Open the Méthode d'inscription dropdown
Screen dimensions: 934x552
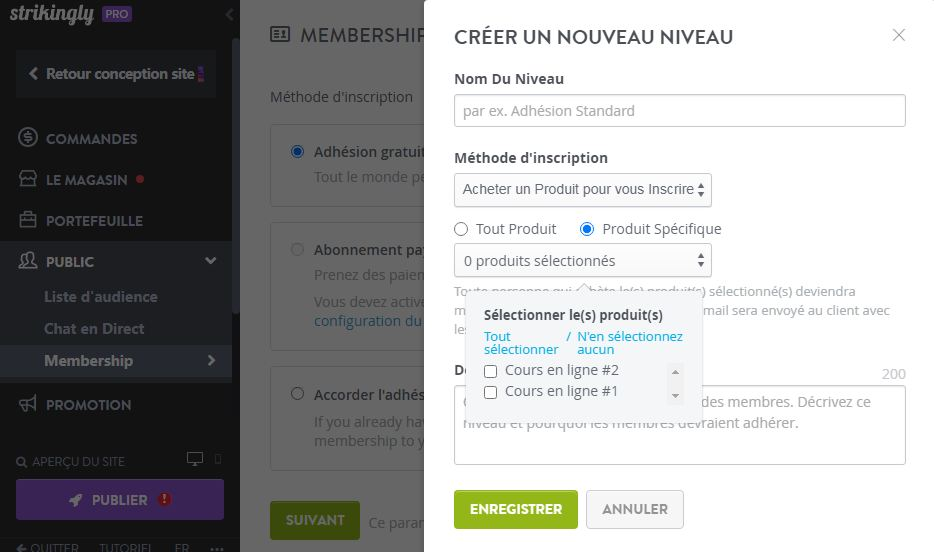[582, 189]
